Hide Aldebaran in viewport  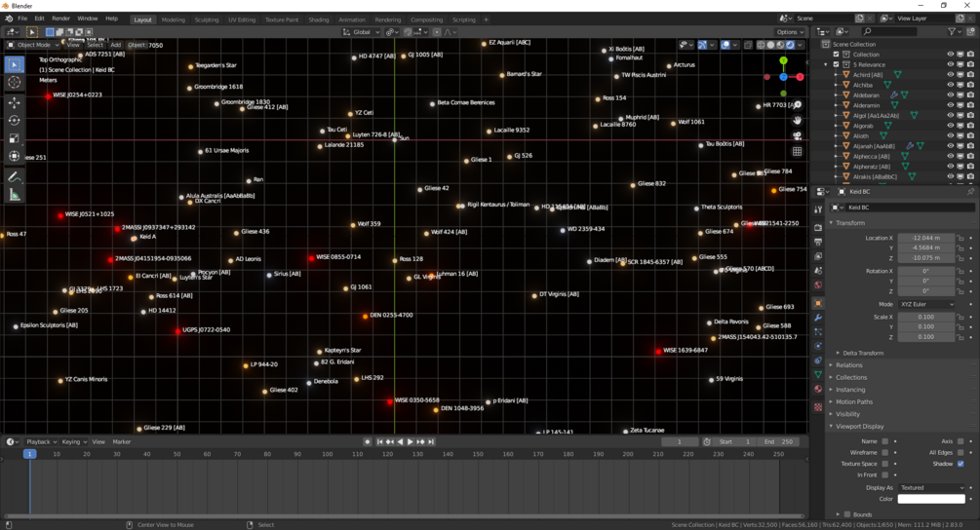pos(951,95)
